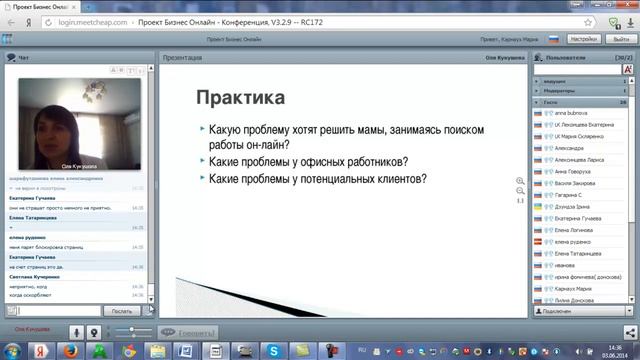The image size is (640, 360).
Task: Select user 'Елена Логинова' in list
Action: pos(580,230)
